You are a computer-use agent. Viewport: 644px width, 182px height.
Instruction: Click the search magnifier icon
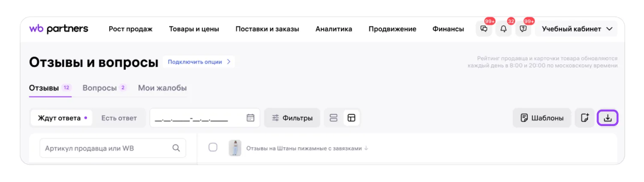[x=176, y=148]
